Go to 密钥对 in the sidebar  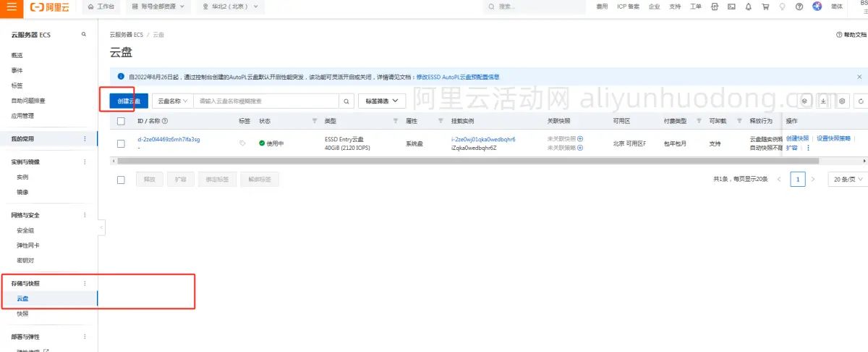(x=25, y=261)
